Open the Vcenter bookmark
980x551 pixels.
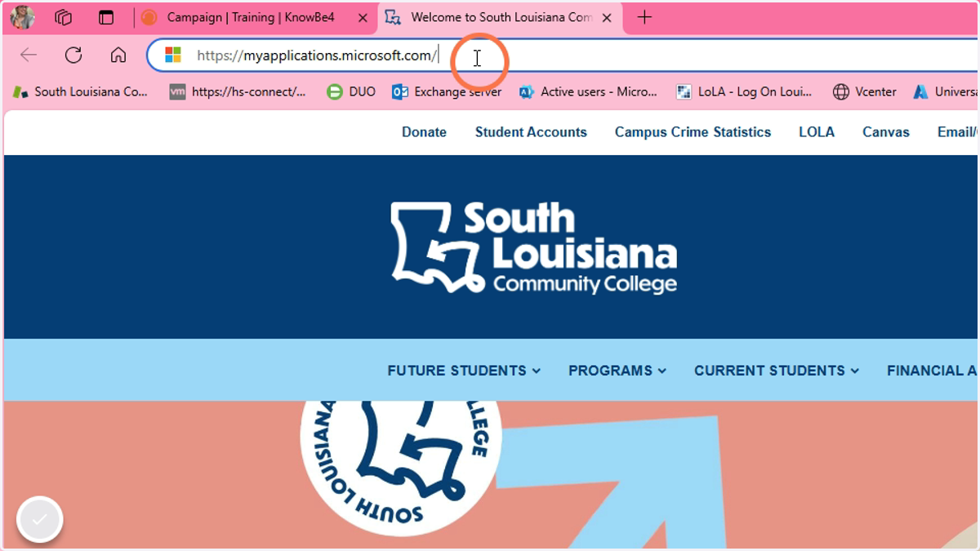coord(865,92)
